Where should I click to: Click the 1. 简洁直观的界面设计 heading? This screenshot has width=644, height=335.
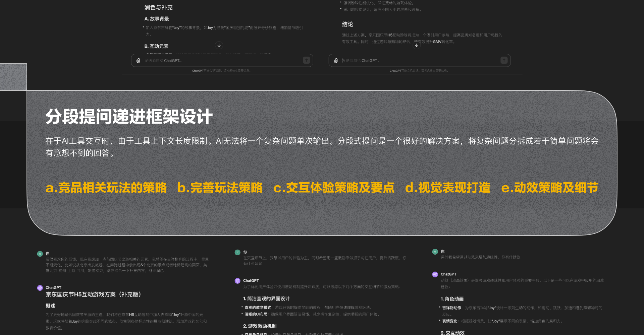point(266,299)
